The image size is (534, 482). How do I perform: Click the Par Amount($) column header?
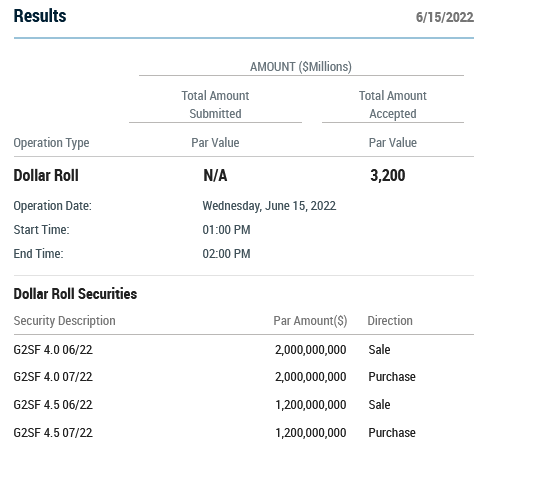(310, 321)
